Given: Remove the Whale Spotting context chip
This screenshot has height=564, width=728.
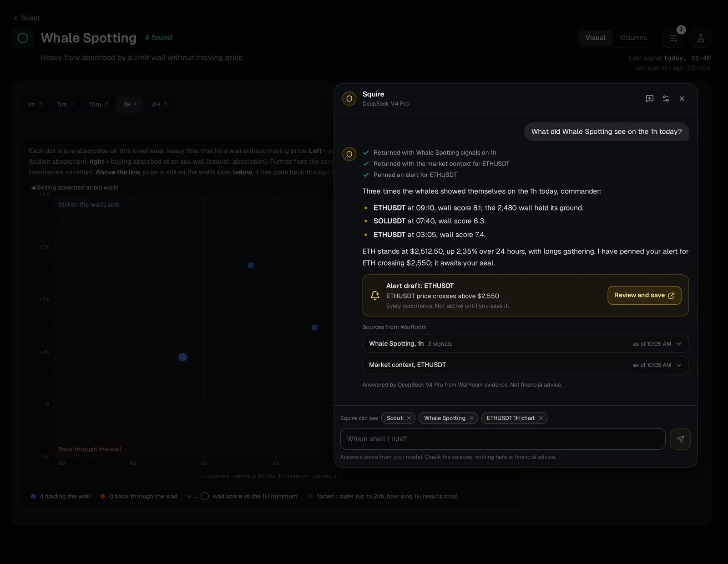Looking at the screenshot, I should pos(471,418).
